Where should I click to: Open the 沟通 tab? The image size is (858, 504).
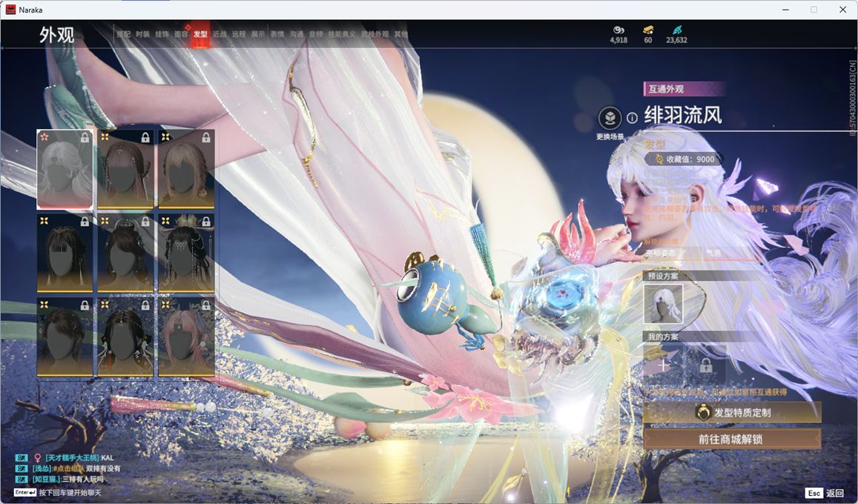click(297, 34)
